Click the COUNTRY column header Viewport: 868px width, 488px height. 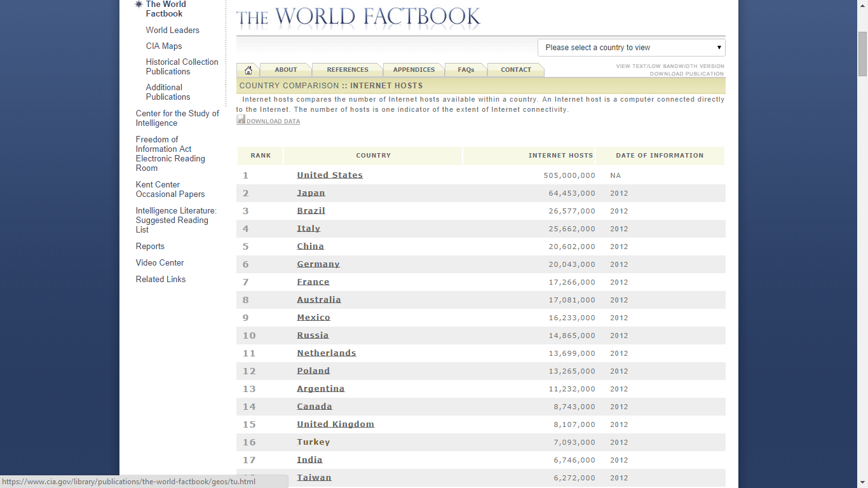coord(373,156)
